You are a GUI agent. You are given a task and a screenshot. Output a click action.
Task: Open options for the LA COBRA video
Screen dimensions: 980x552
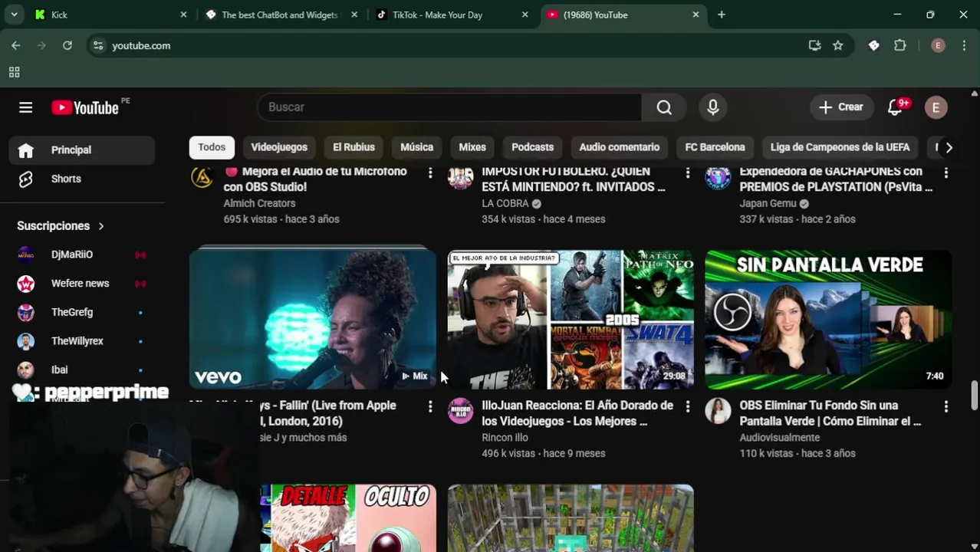point(688,173)
